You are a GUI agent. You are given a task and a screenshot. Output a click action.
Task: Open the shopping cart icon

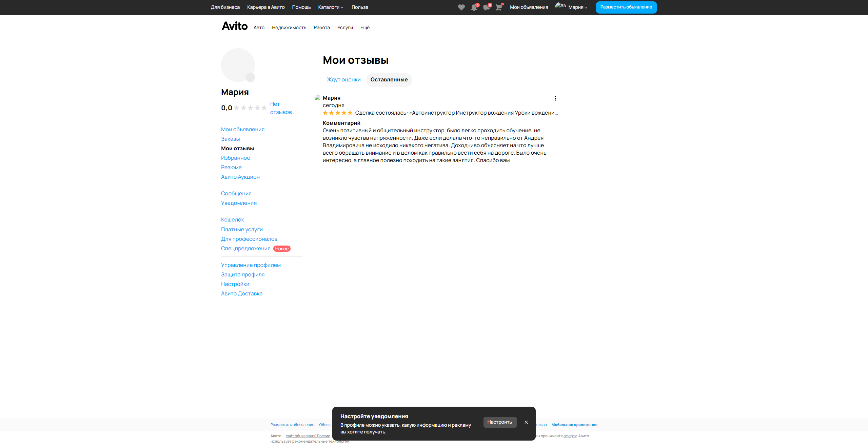(499, 7)
